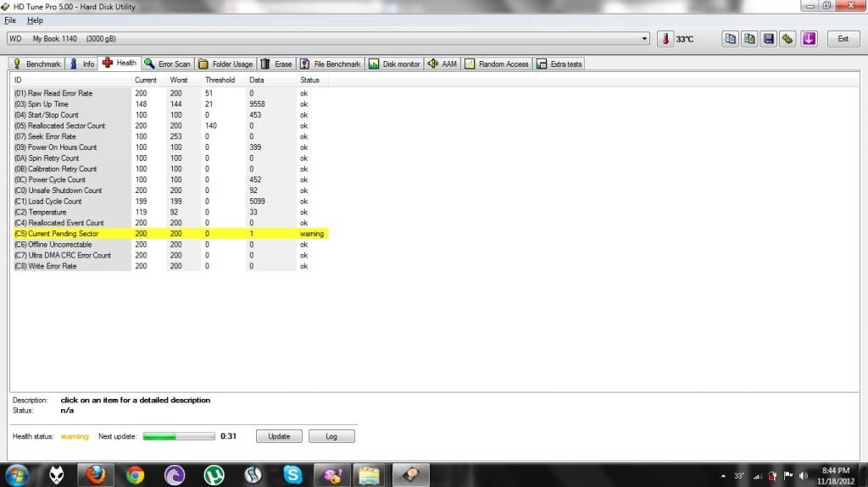
Task: Open the File menu
Action: 10,19
